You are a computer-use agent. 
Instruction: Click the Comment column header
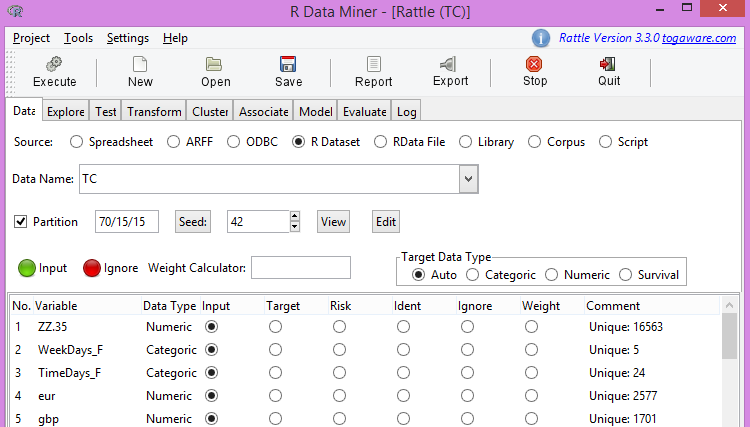tap(651, 306)
